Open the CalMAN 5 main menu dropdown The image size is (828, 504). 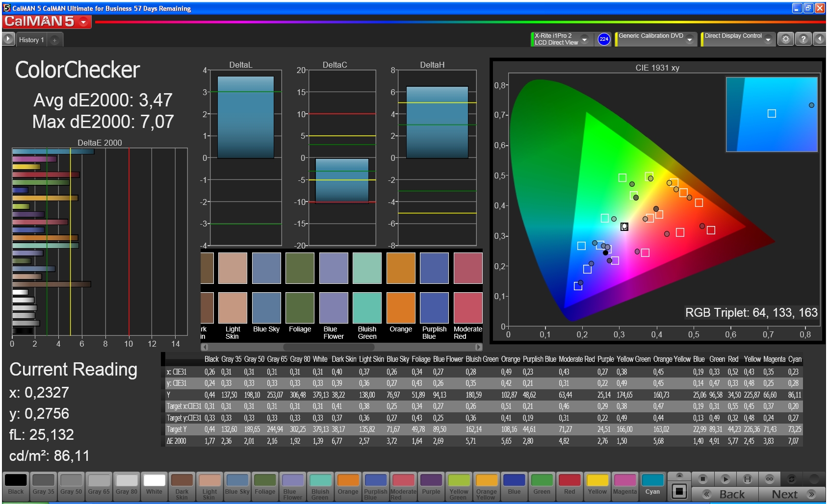tap(47, 22)
